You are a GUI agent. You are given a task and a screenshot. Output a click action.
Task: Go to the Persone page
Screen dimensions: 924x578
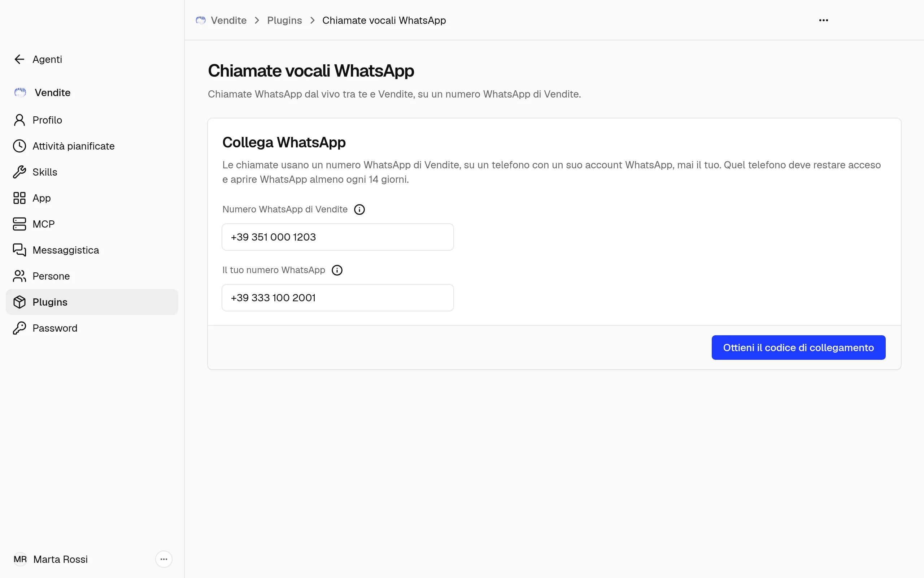pyautogui.click(x=92, y=276)
